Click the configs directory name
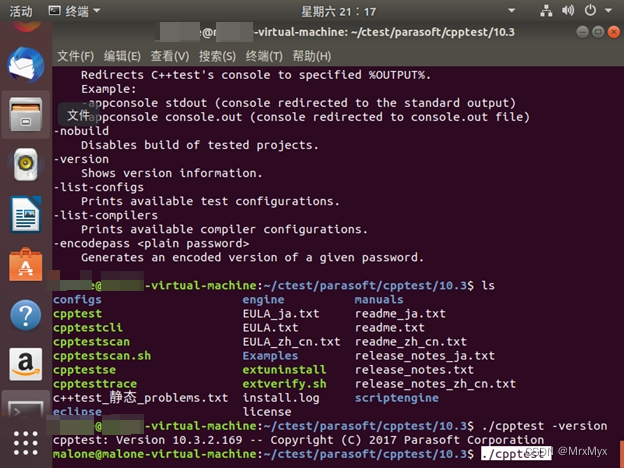The width and height of the screenshot is (624, 468). click(77, 300)
